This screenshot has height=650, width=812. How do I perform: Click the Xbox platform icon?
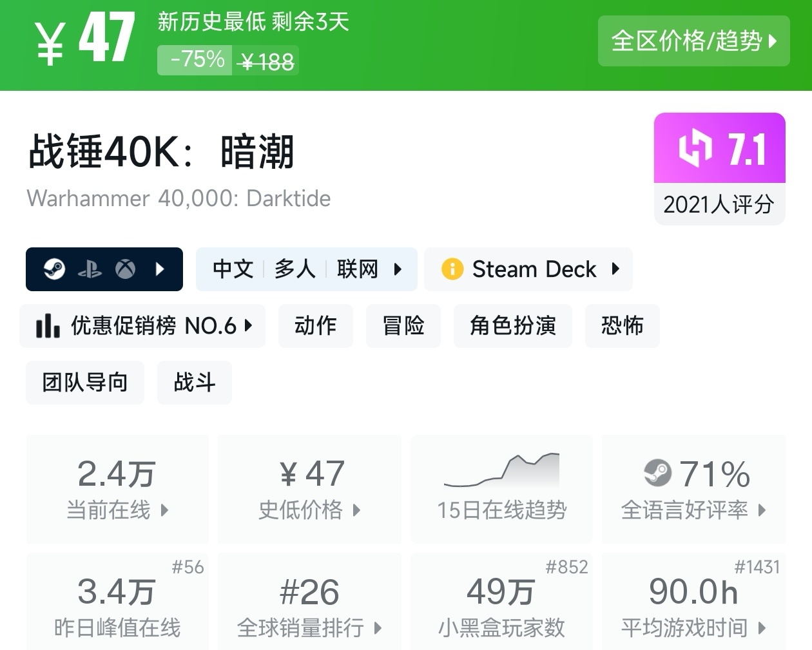click(x=126, y=269)
